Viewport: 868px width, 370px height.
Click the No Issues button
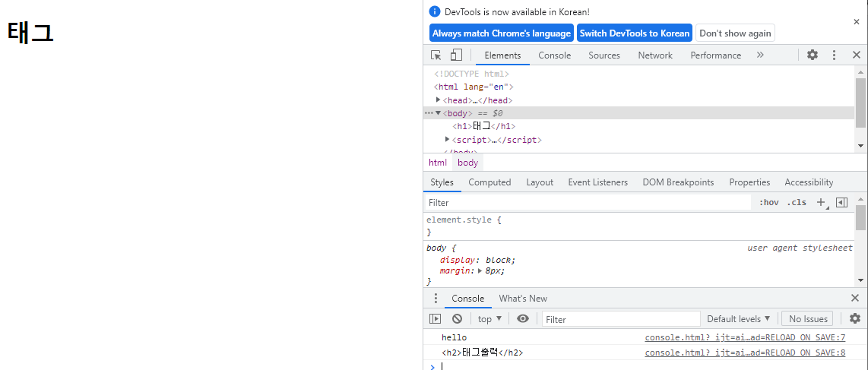[x=808, y=318]
